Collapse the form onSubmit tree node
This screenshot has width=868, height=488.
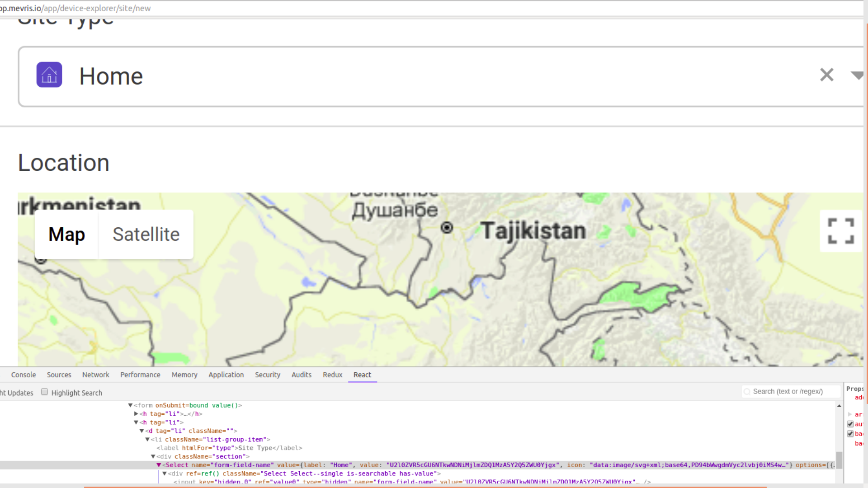[130, 405]
